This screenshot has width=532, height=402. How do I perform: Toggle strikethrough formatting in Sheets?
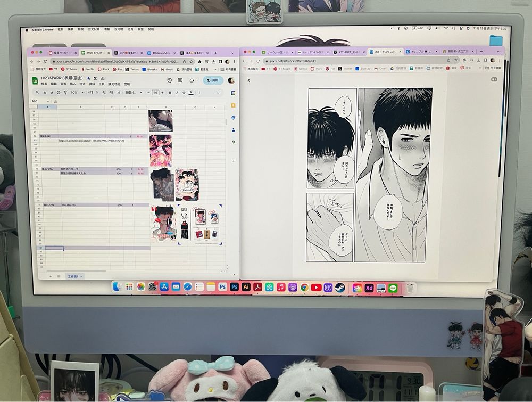184,93
